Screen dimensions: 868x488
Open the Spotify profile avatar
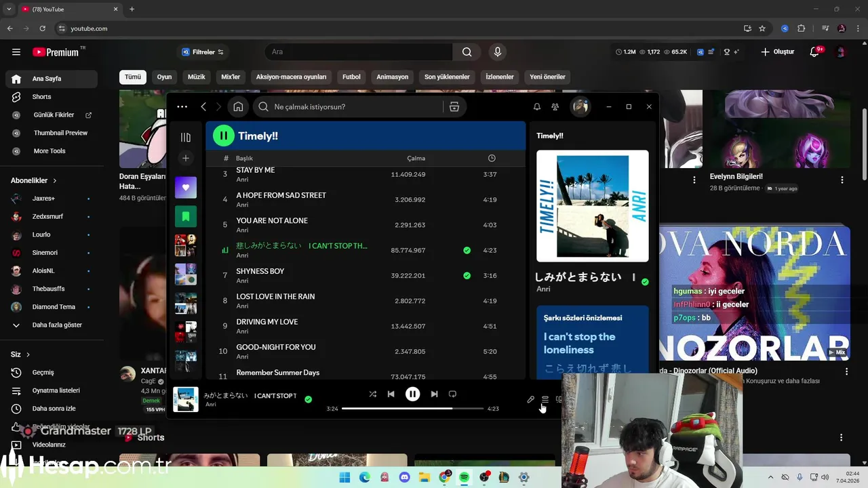pyautogui.click(x=580, y=106)
